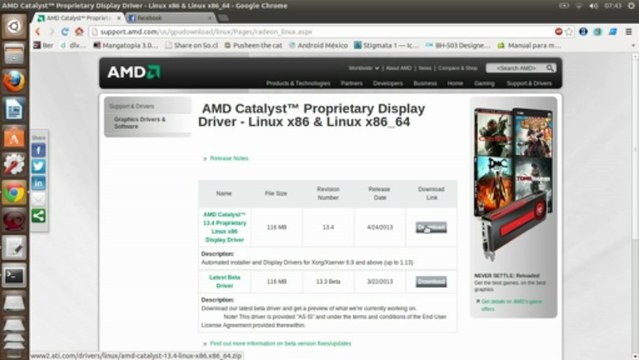The height and width of the screenshot is (360, 639).
Task: Launch Firefox from the dock
Action: 14,81
